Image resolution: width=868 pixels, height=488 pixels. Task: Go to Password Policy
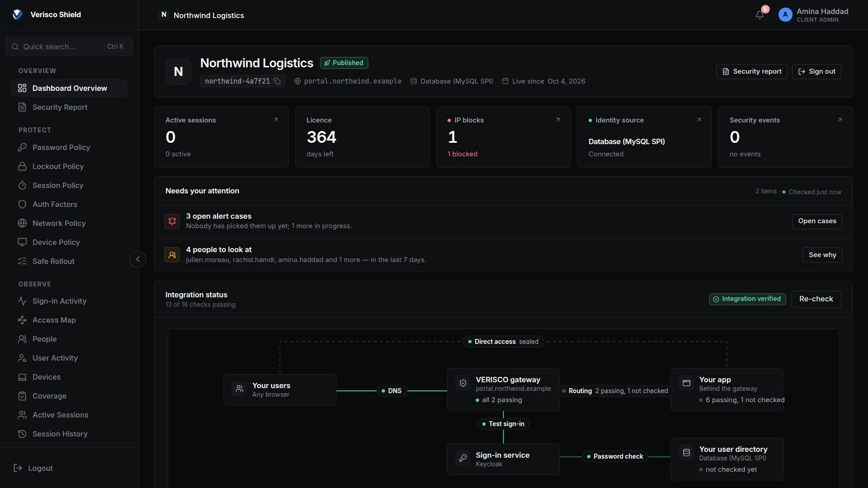click(x=69, y=147)
